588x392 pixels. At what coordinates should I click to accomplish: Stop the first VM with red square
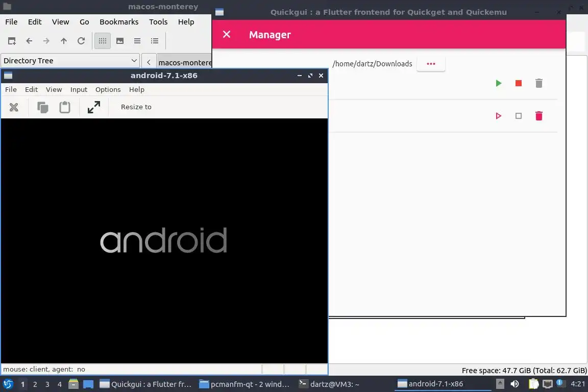(x=519, y=83)
